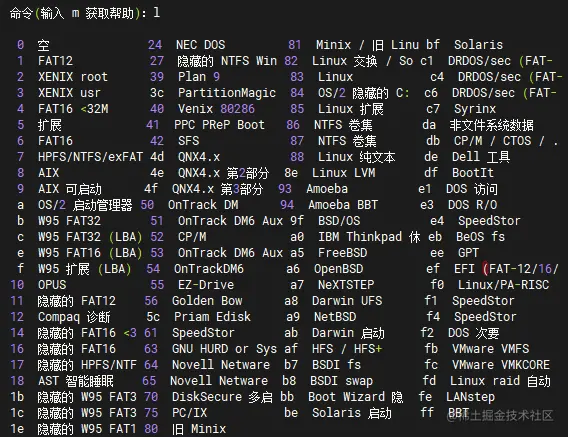Select "AST 智能睡眠" entry
The height and width of the screenshot is (437, 568).
pyautogui.click(x=76, y=381)
